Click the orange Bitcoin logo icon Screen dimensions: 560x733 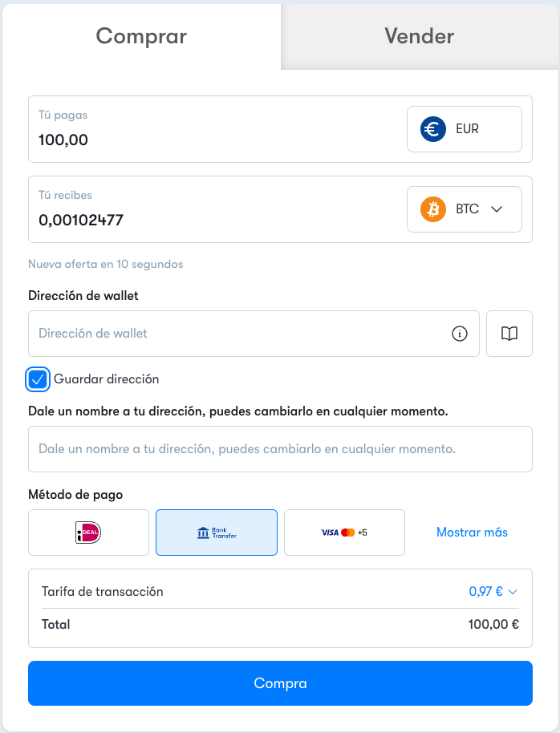(432, 209)
